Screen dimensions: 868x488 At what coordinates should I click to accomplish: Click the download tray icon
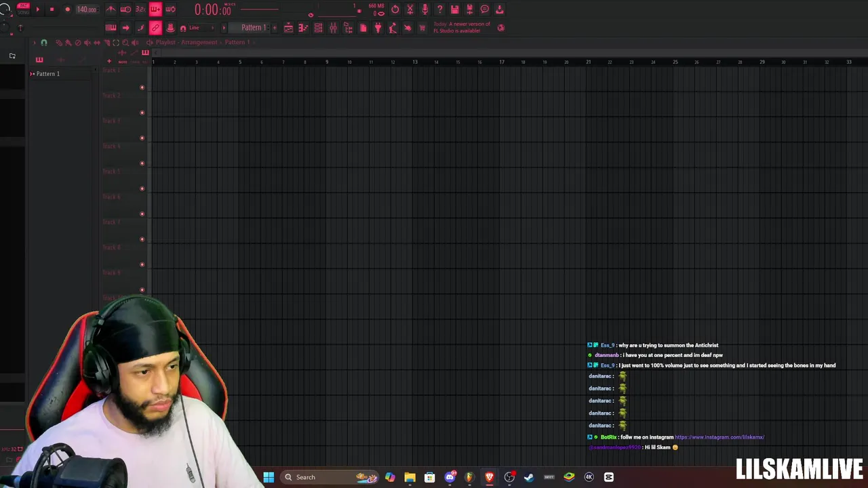(x=499, y=9)
